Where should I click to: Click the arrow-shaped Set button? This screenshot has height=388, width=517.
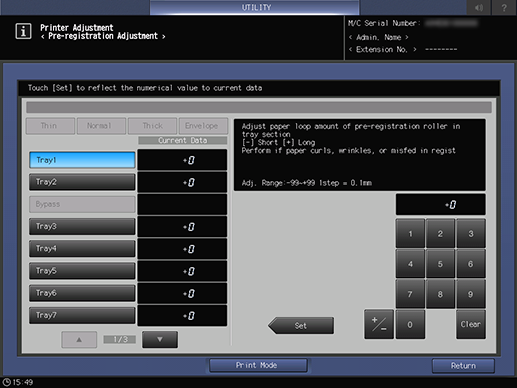click(301, 325)
